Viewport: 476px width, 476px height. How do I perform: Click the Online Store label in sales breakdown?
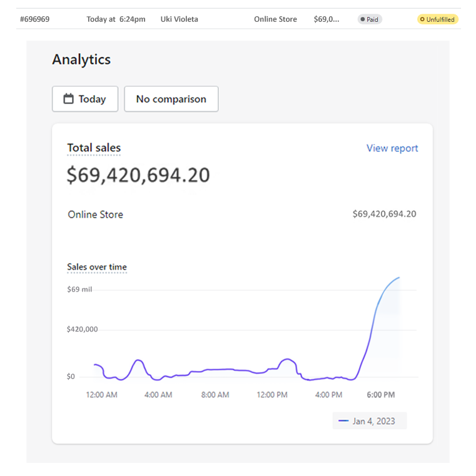95,215
